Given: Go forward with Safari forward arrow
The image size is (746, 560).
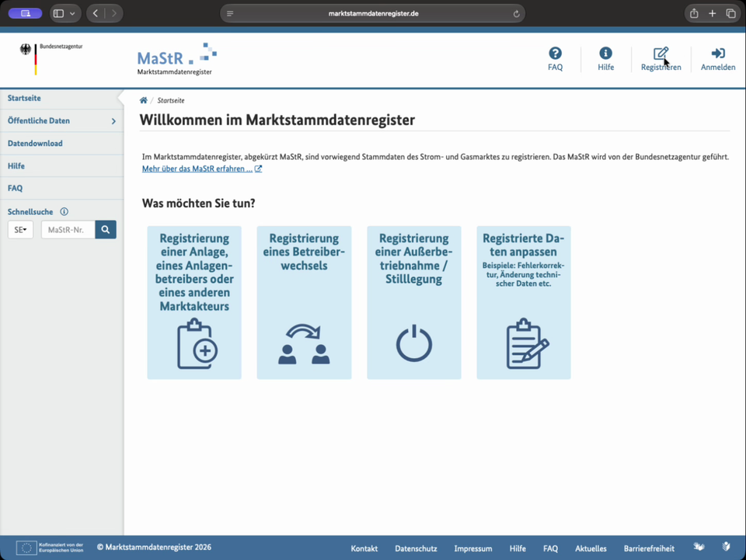Looking at the screenshot, I should click(x=113, y=13).
